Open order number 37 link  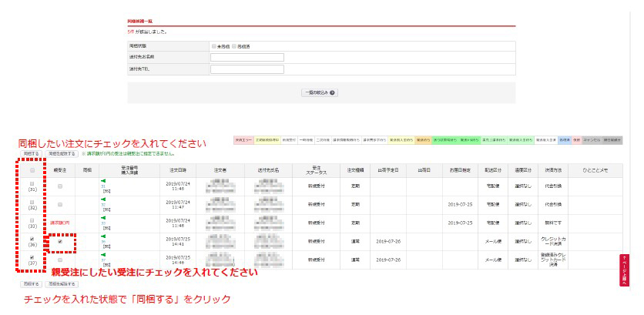click(x=103, y=260)
